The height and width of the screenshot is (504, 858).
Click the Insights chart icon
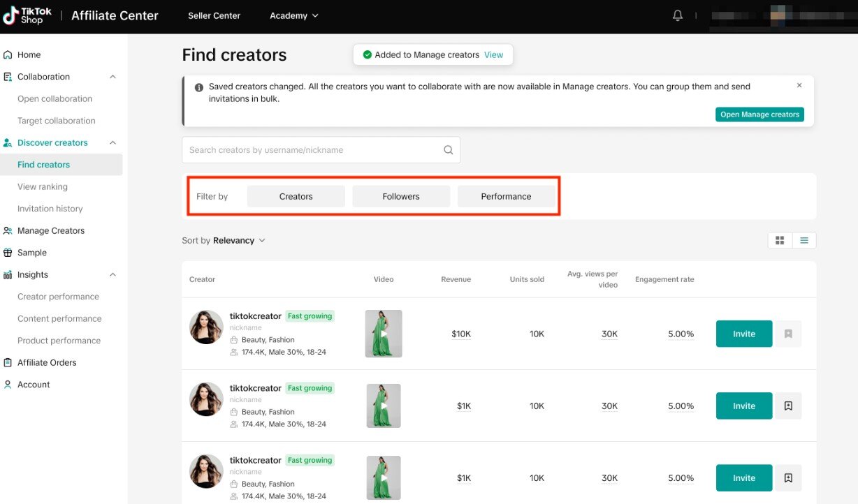click(x=8, y=274)
